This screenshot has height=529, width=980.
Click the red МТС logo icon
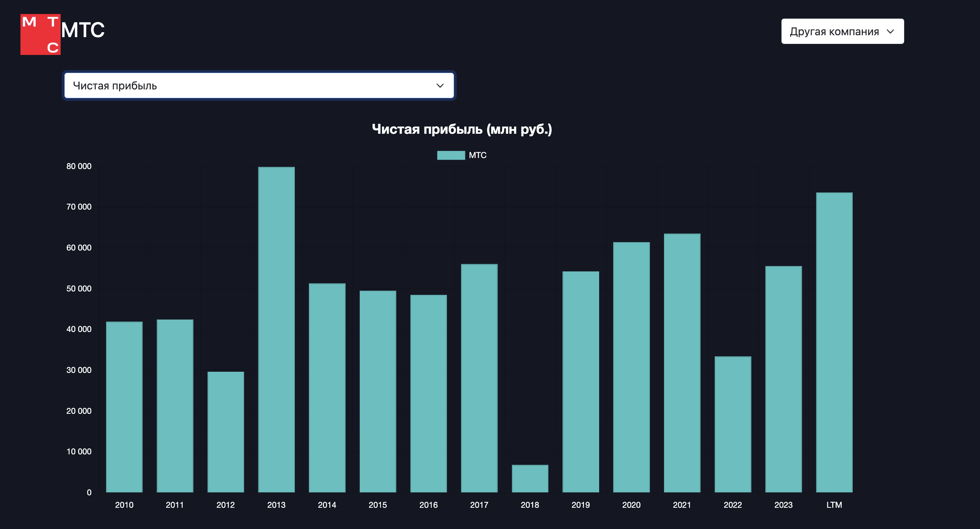(x=40, y=34)
